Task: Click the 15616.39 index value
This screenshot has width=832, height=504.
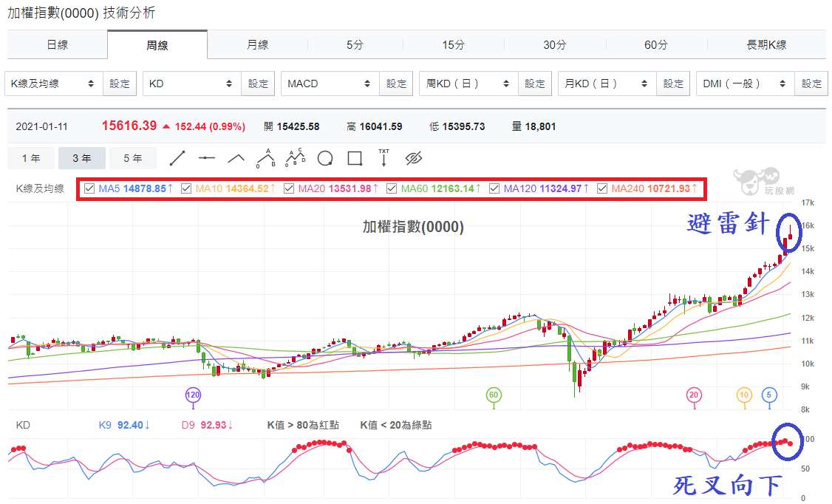Action: 129,126
